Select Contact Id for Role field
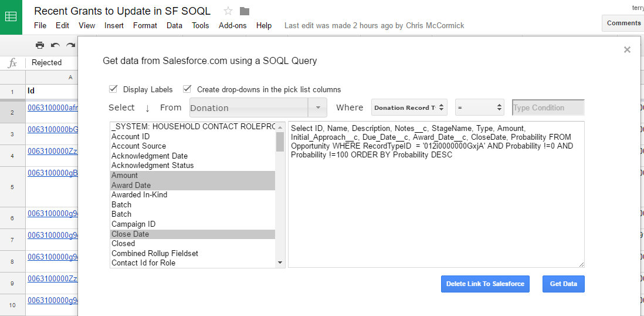The width and height of the screenshot is (644, 316). 192,263
